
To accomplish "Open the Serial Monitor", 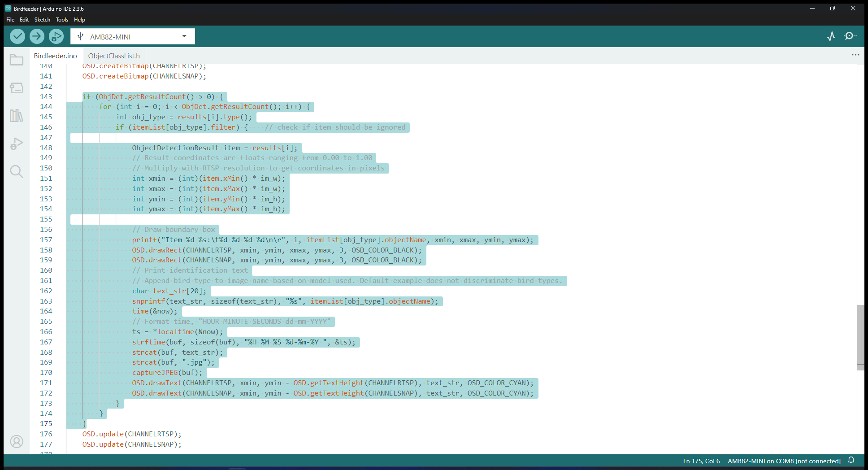I will (850, 36).
